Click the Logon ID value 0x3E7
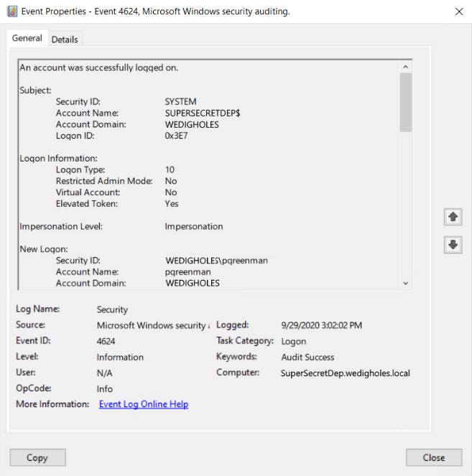This screenshot has width=472, height=476. pos(176,136)
